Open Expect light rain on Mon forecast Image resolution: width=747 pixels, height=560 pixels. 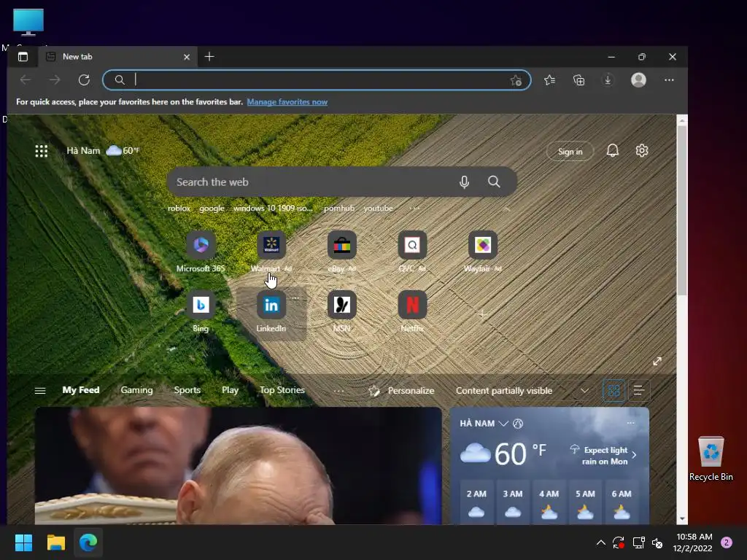tap(604, 455)
